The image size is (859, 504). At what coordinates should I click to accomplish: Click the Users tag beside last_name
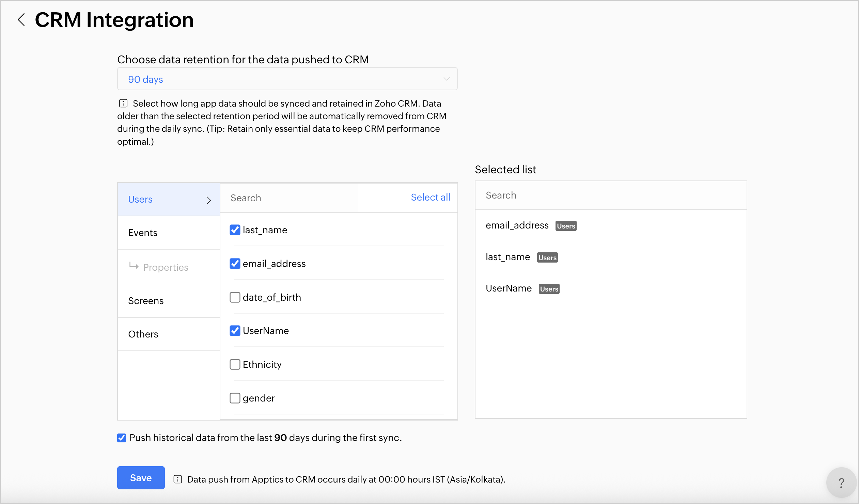click(x=547, y=258)
